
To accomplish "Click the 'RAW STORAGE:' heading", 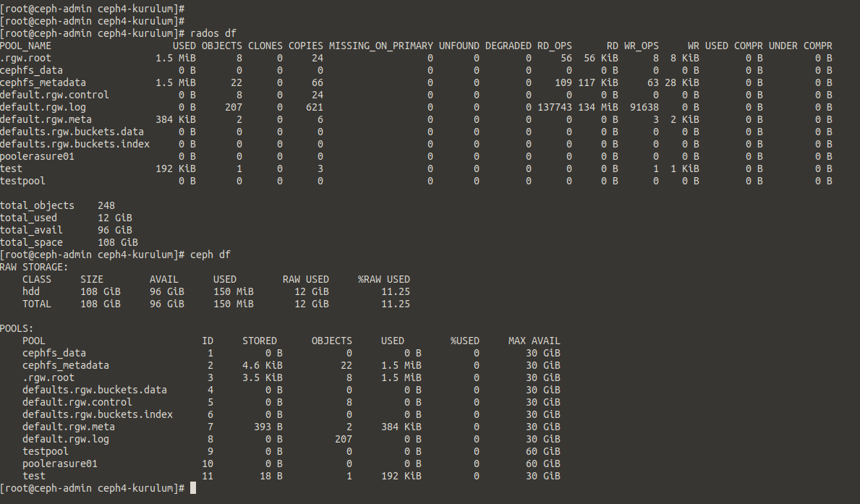I will tap(34, 267).
